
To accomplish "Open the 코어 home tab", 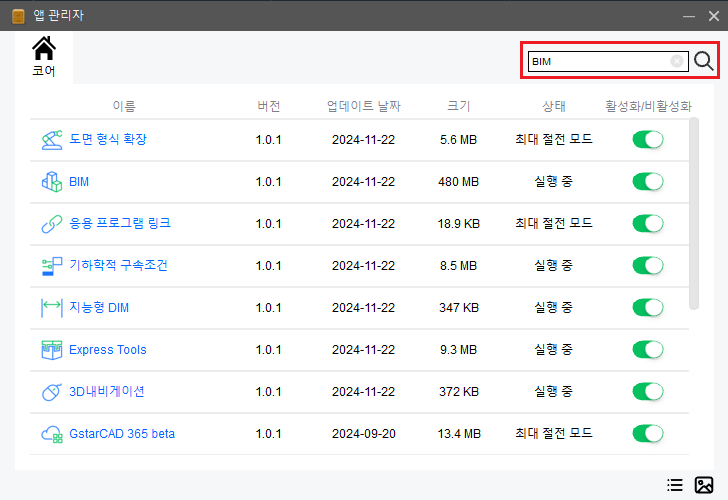I will point(44,57).
